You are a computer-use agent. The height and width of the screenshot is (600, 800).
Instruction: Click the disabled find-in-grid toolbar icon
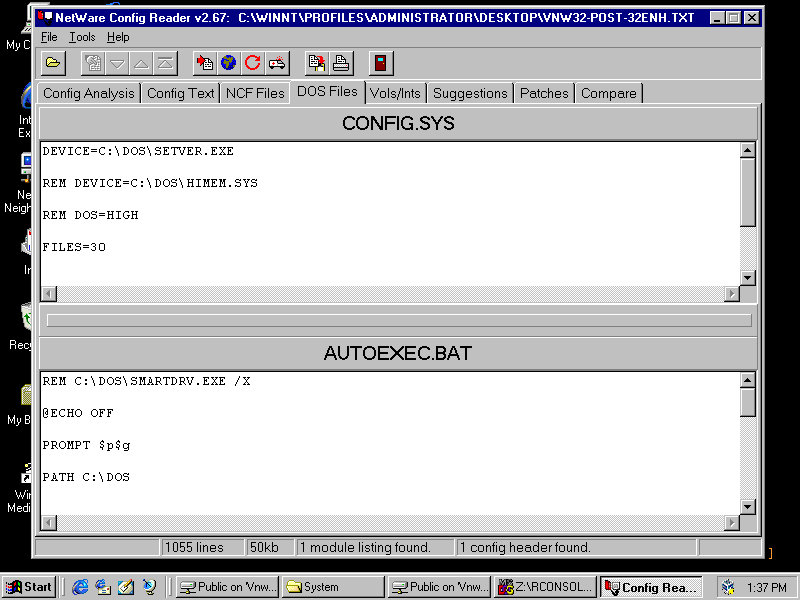click(93, 63)
